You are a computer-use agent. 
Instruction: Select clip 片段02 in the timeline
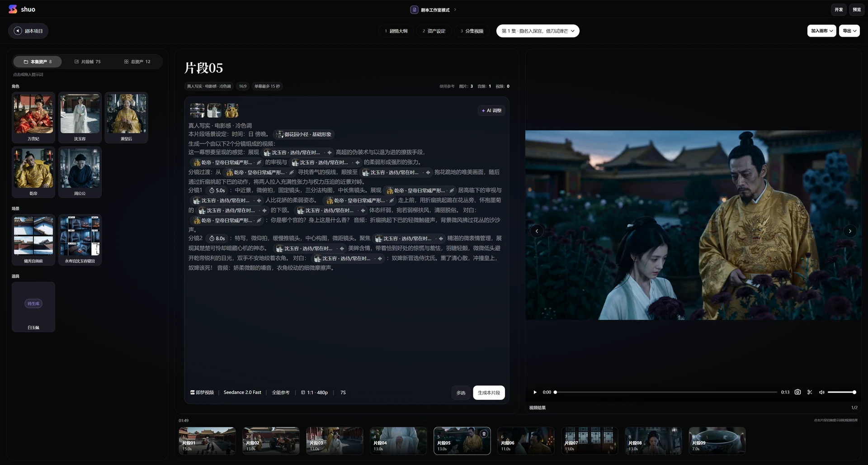pyautogui.click(x=271, y=441)
